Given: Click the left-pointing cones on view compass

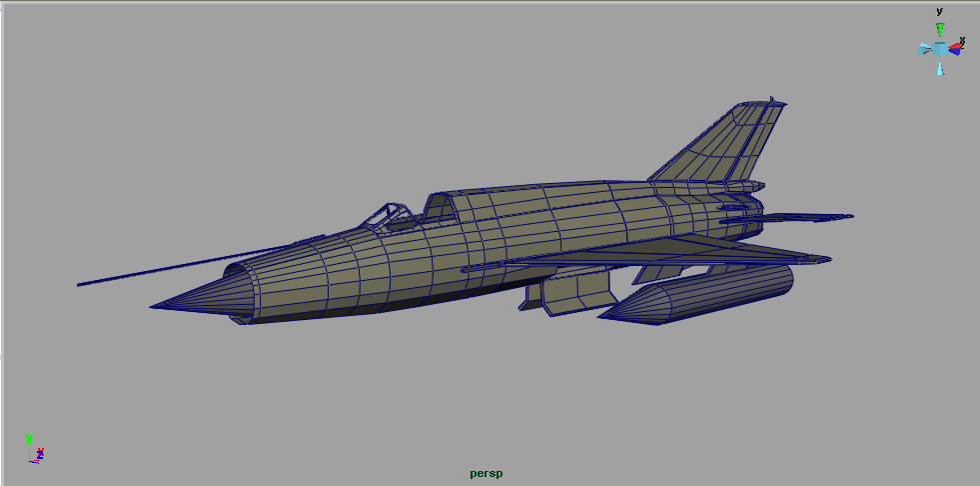Looking at the screenshot, I should (x=925, y=49).
